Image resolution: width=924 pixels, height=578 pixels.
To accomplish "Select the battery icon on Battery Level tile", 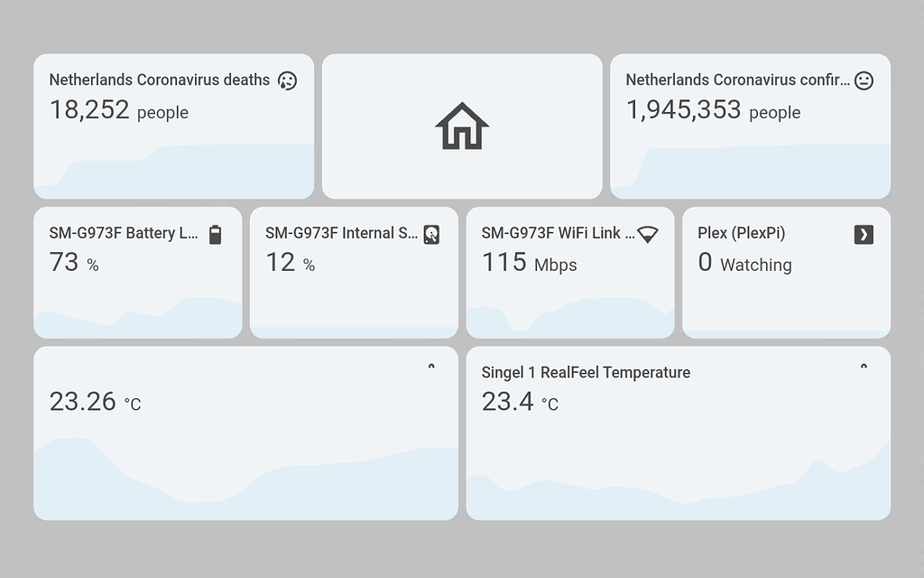I will pos(216,233).
